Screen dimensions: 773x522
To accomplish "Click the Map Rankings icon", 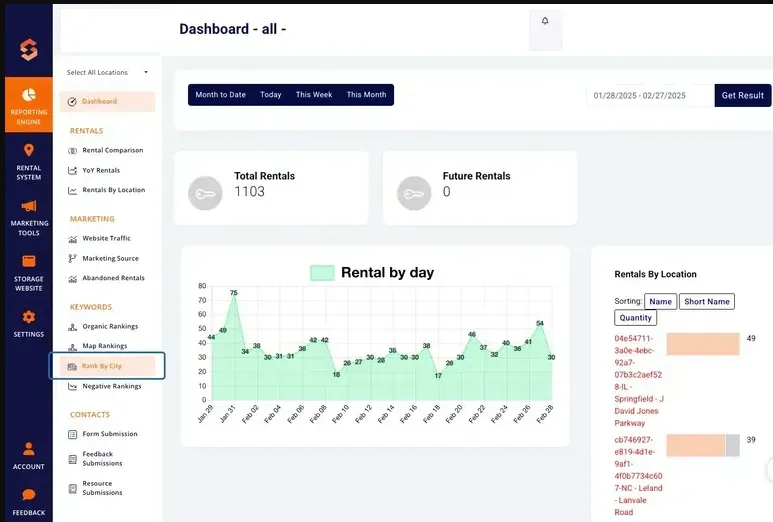I will (x=72, y=347).
